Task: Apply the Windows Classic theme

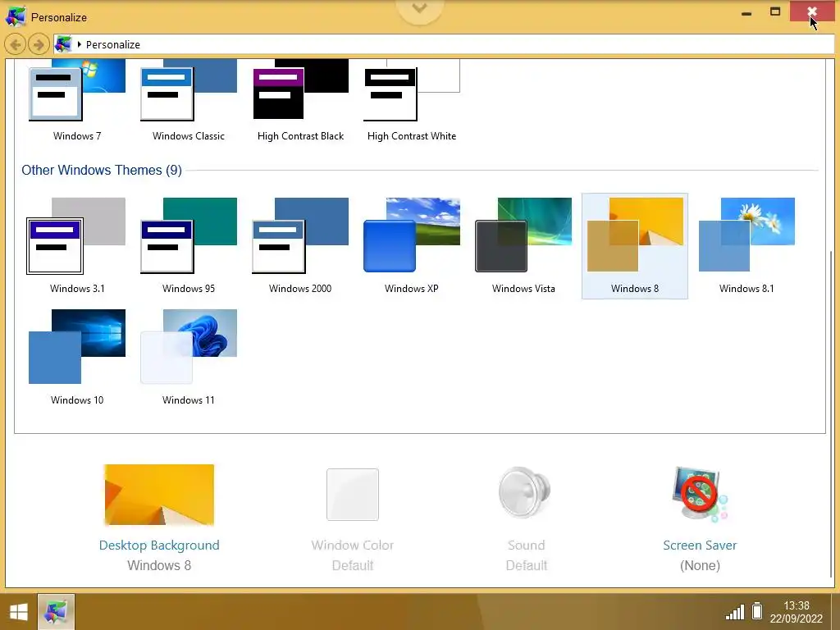Action: (x=189, y=99)
